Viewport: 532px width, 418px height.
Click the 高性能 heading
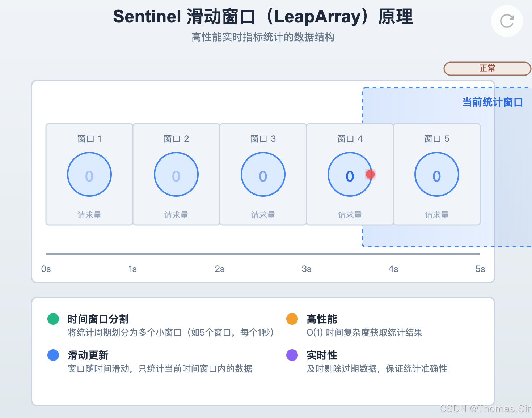[322, 319]
